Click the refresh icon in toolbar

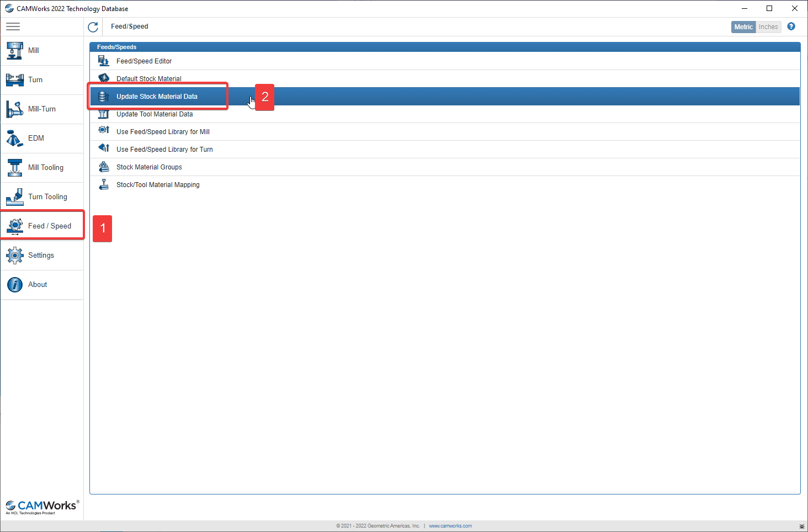tap(93, 26)
